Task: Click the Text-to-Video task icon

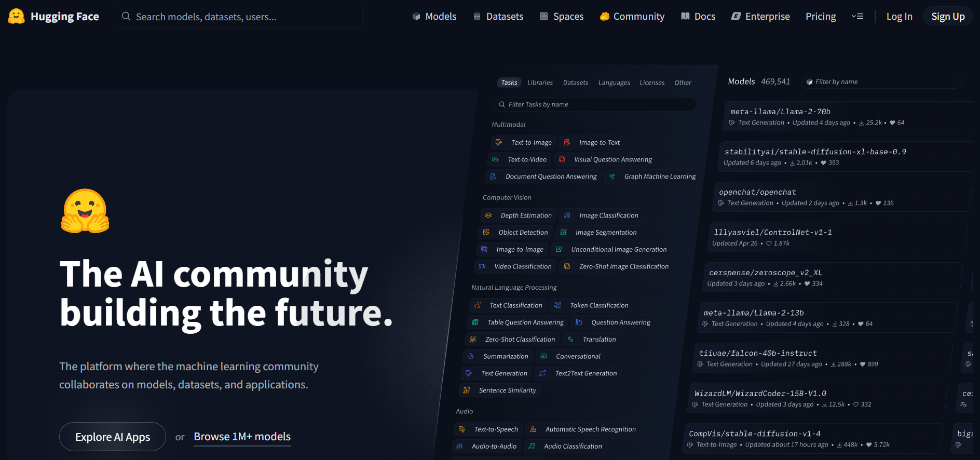Action: pyautogui.click(x=495, y=159)
